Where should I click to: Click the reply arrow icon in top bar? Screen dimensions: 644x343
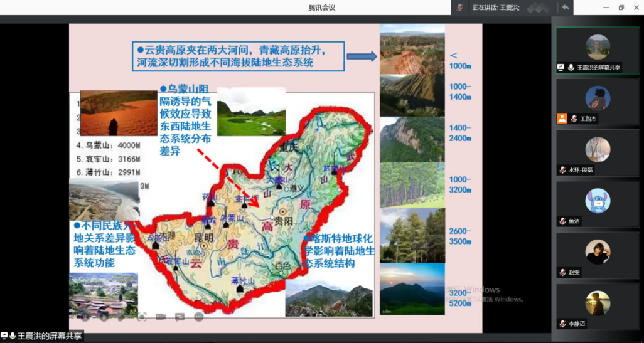click(566, 8)
